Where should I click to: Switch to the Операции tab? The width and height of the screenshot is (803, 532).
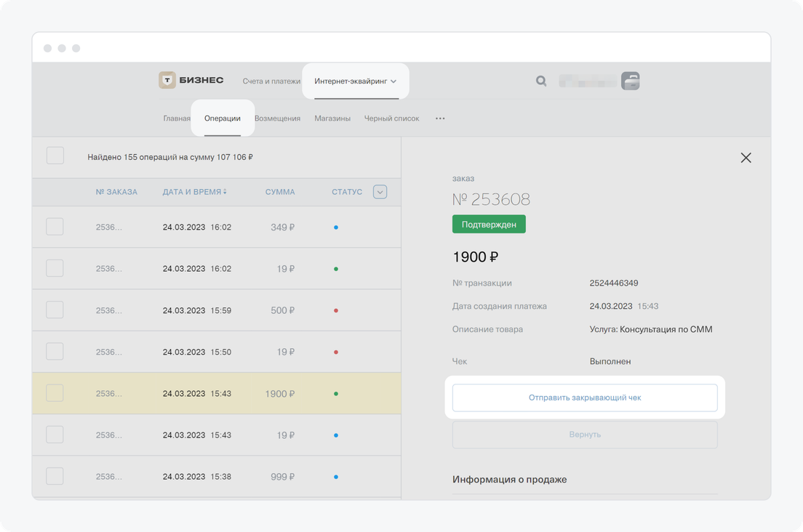[223, 118]
